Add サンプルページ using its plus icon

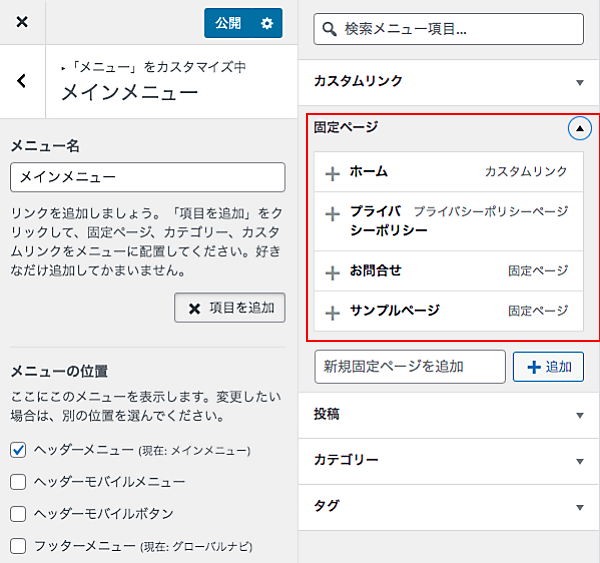click(333, 312)
